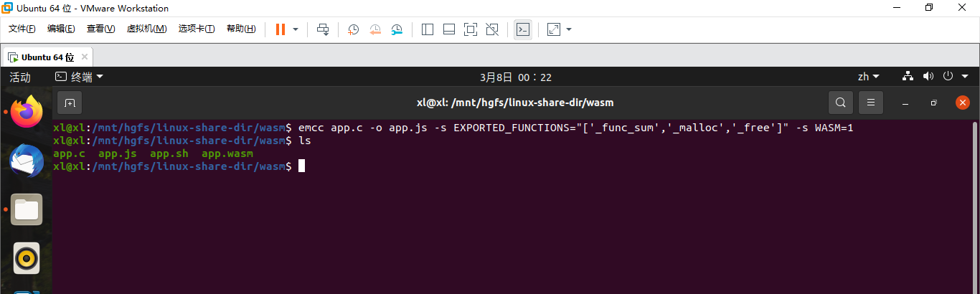
Task: Open the snapshot manager
Action: 397,29
